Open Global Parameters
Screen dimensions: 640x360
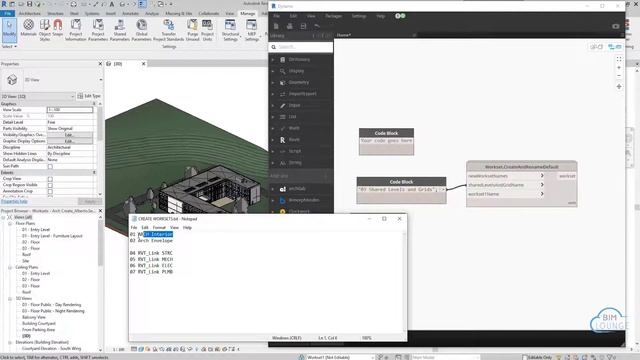click(141, 29)
